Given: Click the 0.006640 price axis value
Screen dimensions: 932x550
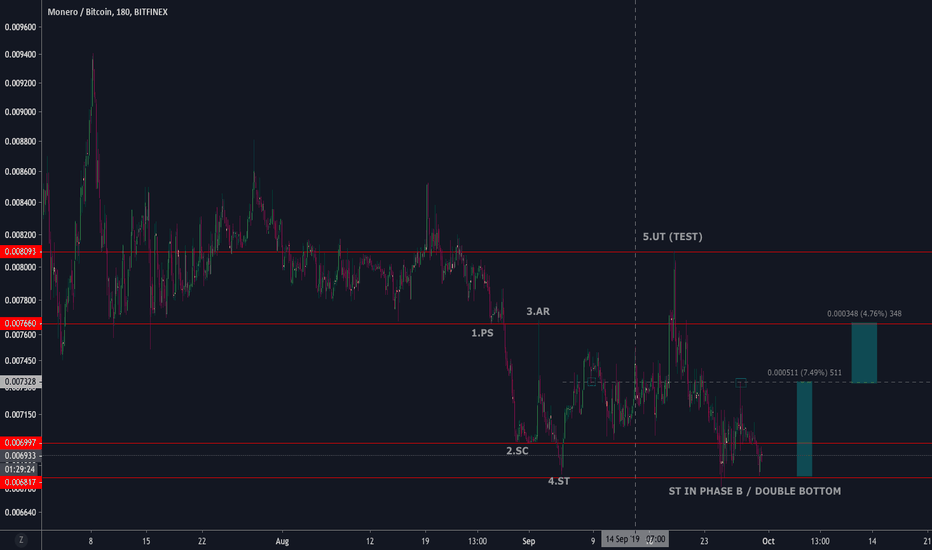Looking at the screenshot, I should pyautogui.click(x=20, y=512).
